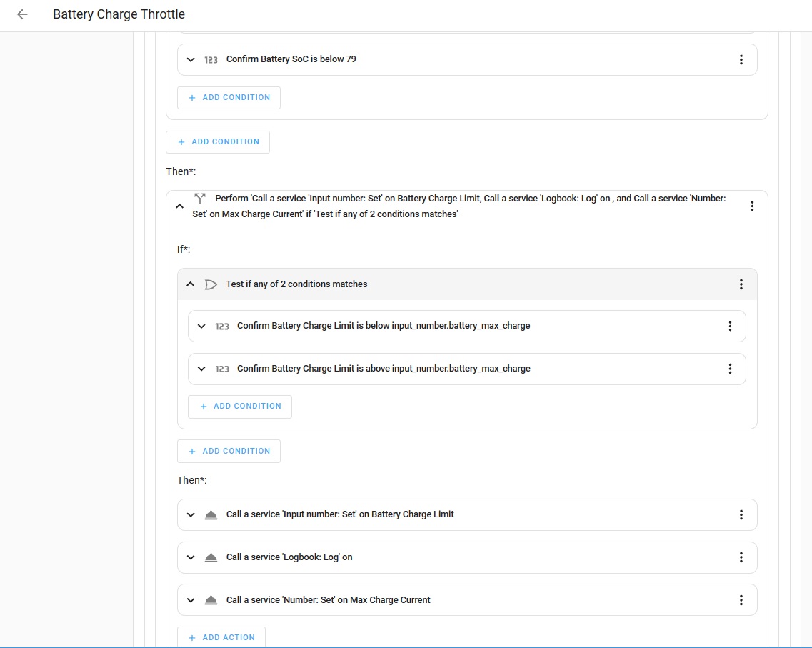
Task: Expand the Logbook Log service call
Action: [191, 557]
